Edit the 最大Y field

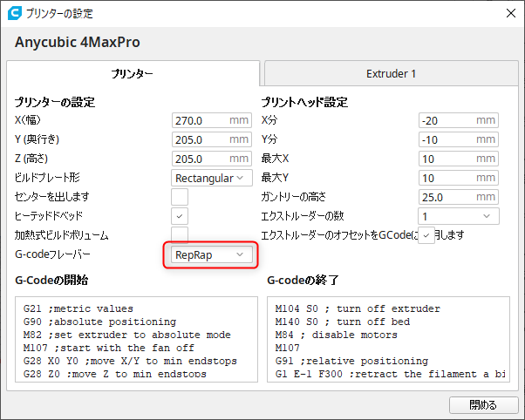coord(459,178)
